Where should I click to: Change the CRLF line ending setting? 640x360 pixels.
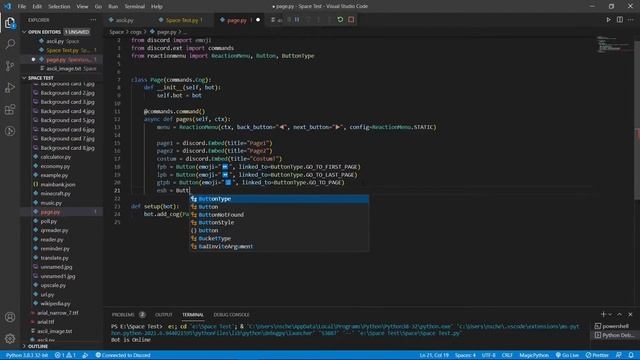pyautogui.click(x=507, y=355)
